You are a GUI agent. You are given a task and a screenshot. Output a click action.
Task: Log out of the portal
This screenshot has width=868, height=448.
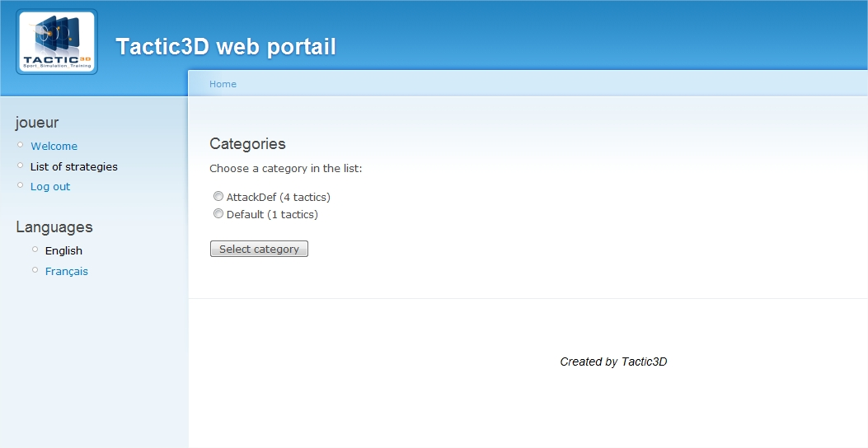tap(50, 187)
